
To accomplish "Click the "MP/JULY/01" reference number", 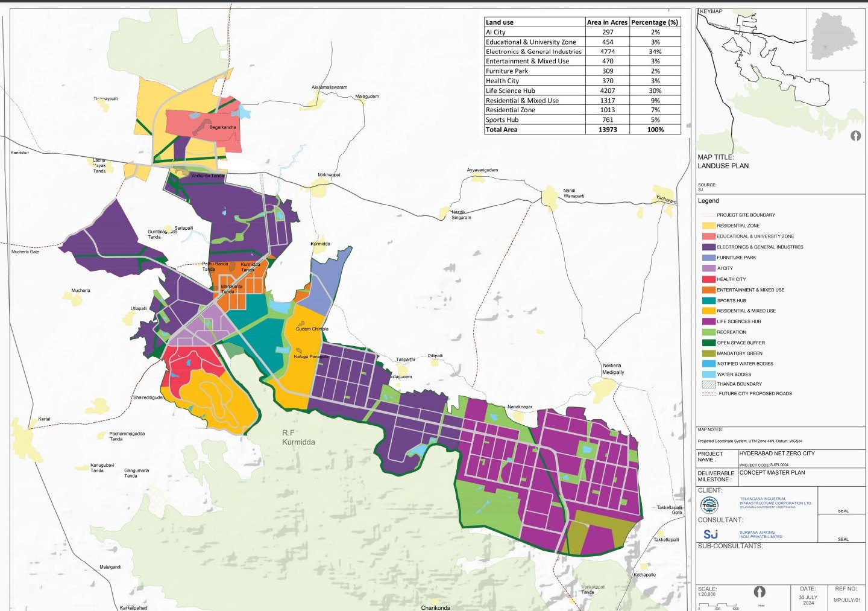I will (x=848, y=600).
